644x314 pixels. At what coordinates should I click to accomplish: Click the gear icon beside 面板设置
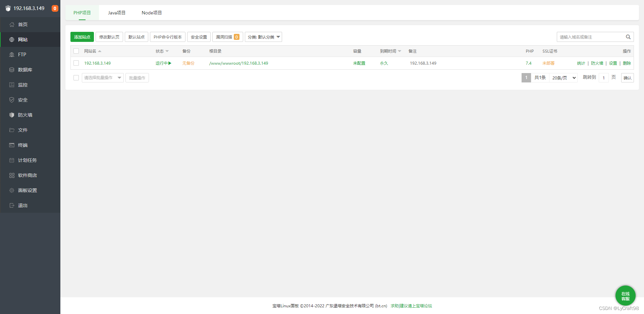pyautogui.click(x=12, y=190)
